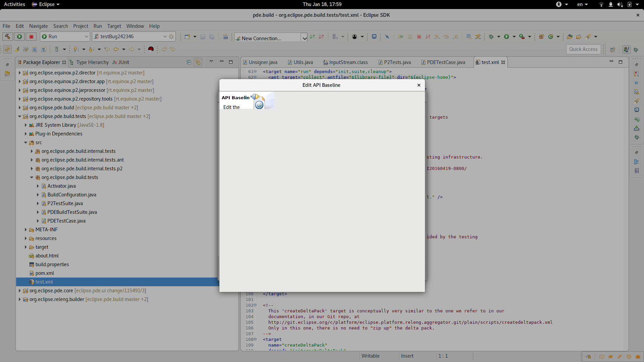Open the Unsigner.java editor tab
644x362 pixels.
click(260, 62)
